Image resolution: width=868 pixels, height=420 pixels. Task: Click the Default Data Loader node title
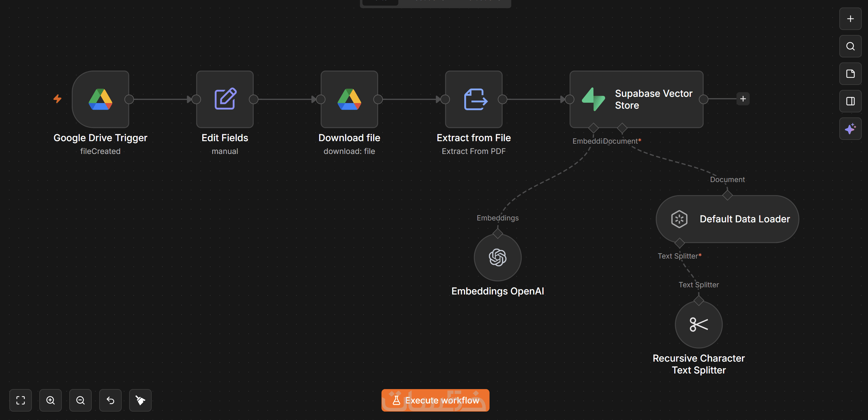tap(745, 219)
